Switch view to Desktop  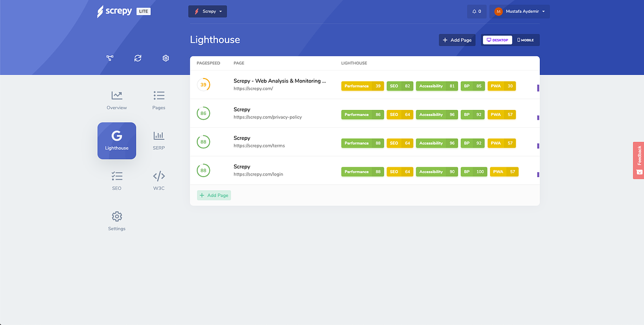pyautogui.click(x=498, y=40)
